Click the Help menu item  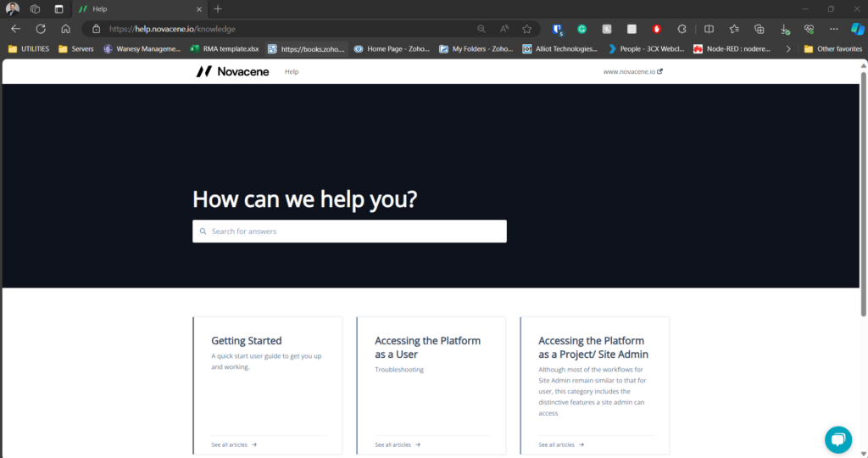pyautogui.click(x=292, y=72)
